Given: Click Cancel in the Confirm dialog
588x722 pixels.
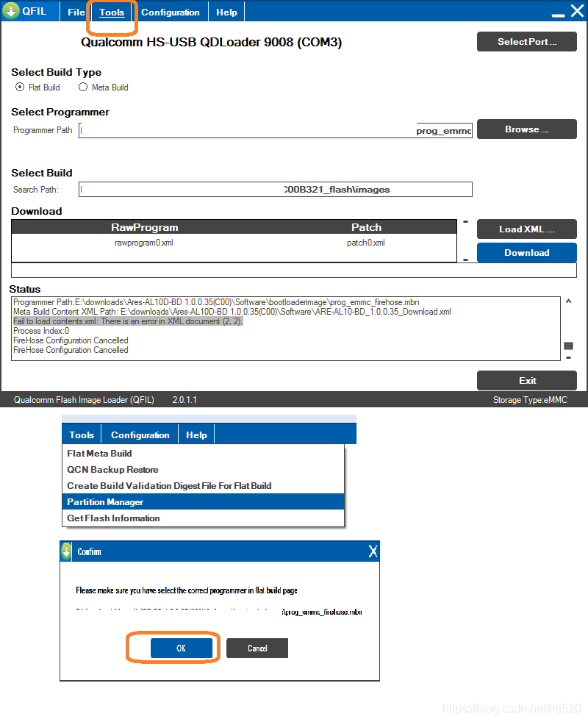Looking at the screenshot, I should coord(257,648).
